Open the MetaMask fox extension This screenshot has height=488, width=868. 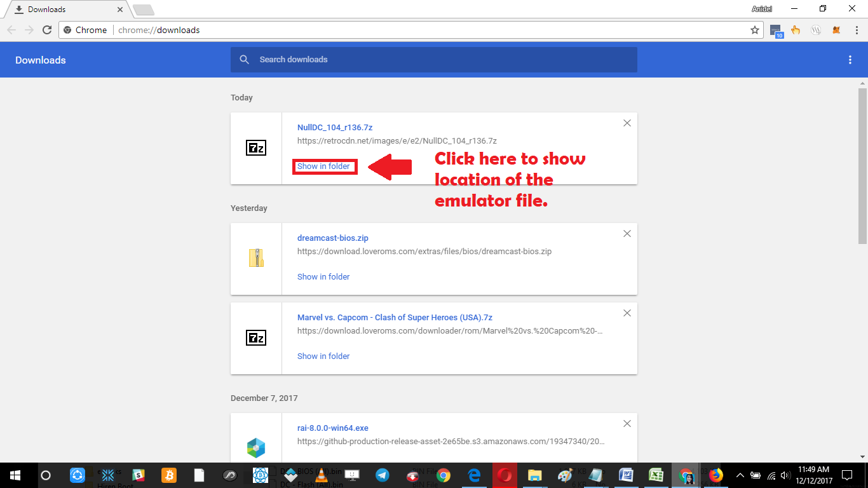[837, 30]
